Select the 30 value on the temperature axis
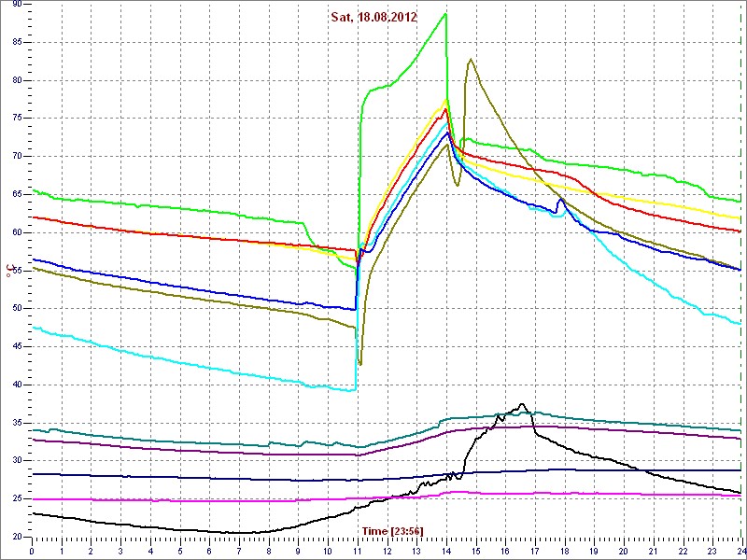 point(17,461)
